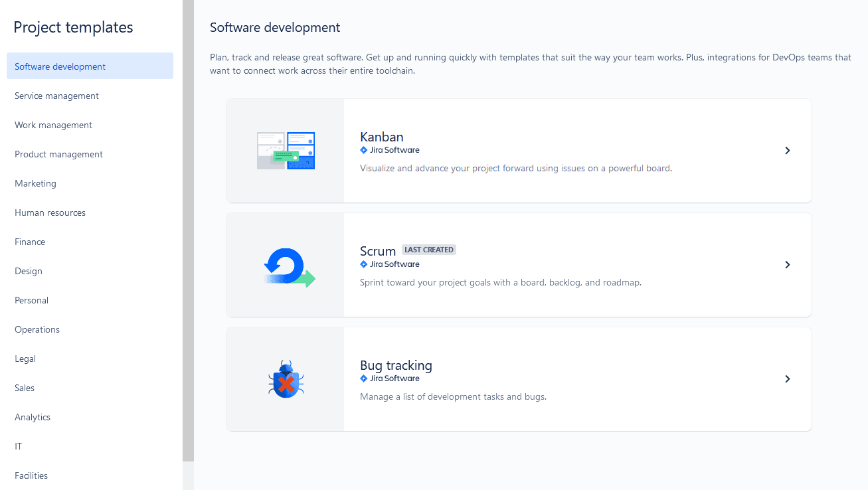Choose the Finance category in sidebar
The image size is (868, 490).
tap(90, 242)
